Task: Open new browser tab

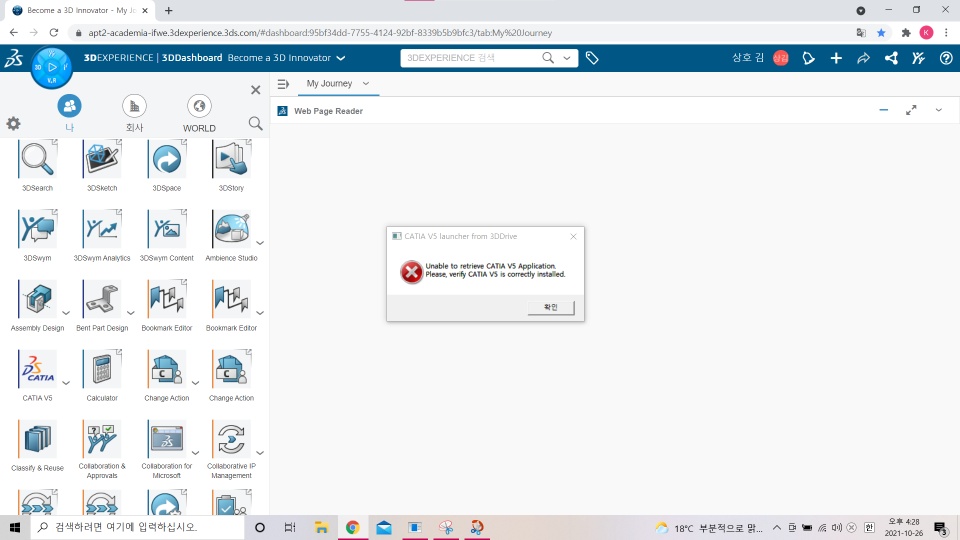Action: point(168,10)
